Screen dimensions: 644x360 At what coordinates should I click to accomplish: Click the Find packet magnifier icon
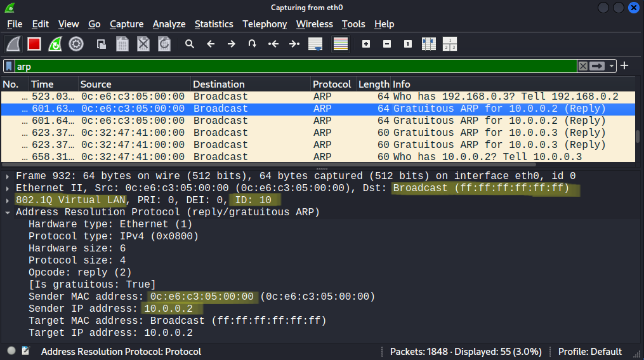(x=189, y=44)
